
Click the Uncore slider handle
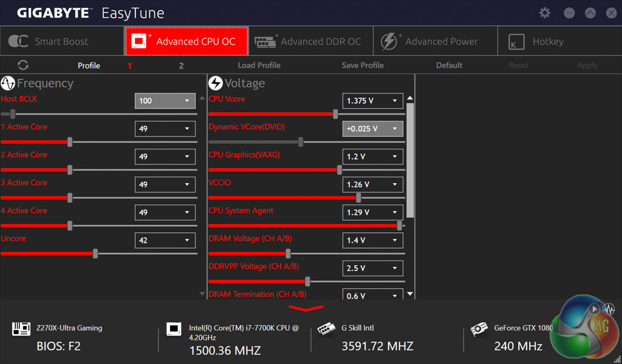95,254
